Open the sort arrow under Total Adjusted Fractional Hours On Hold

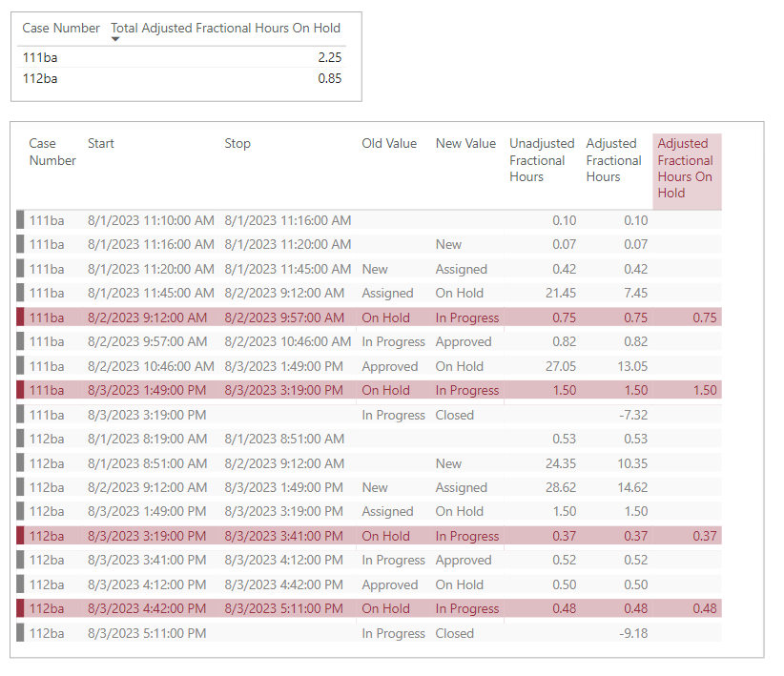click(115, 39)
